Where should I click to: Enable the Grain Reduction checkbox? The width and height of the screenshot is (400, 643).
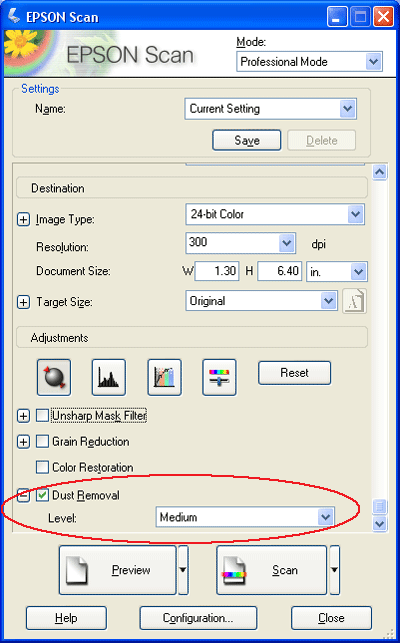pos(42,441)
